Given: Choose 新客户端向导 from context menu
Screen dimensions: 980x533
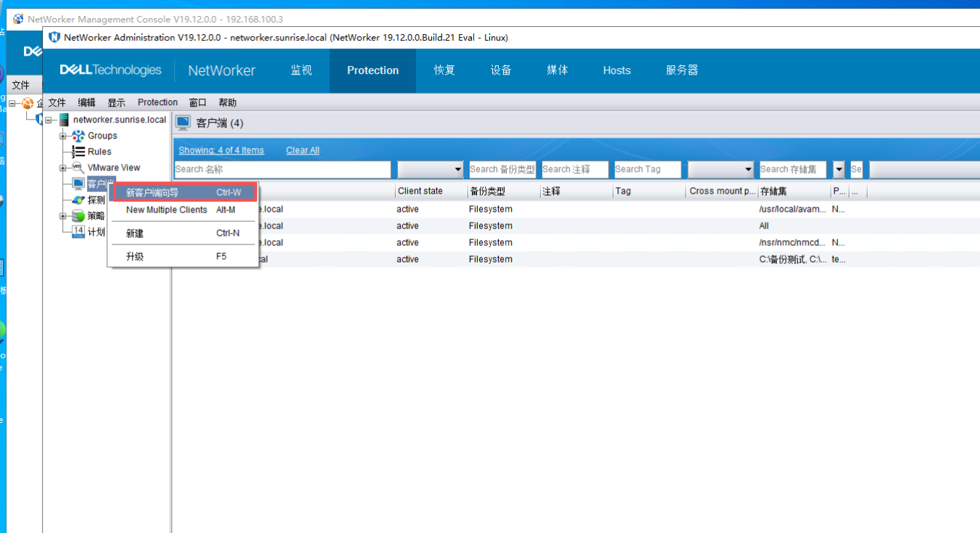Looking at the screenshot, I should point(185,192).
